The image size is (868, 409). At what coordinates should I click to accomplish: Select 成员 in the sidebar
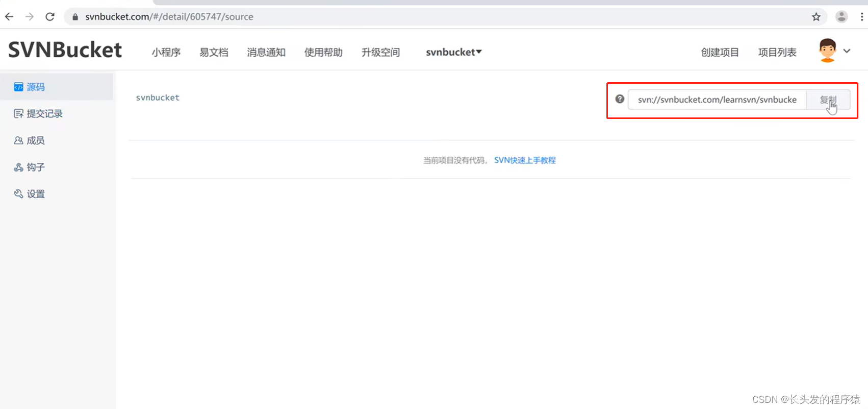click(57, 140)
